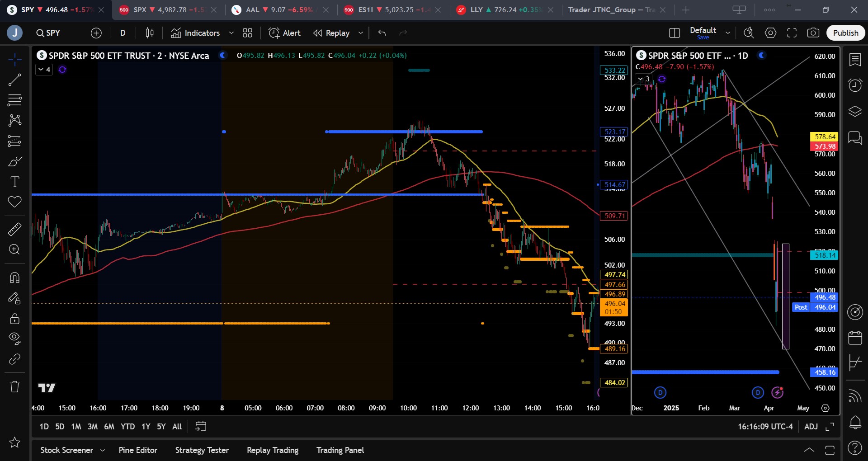Open the economic calendar panel
The width and height of the screenshot is (868, 461).
coord(855,337)
